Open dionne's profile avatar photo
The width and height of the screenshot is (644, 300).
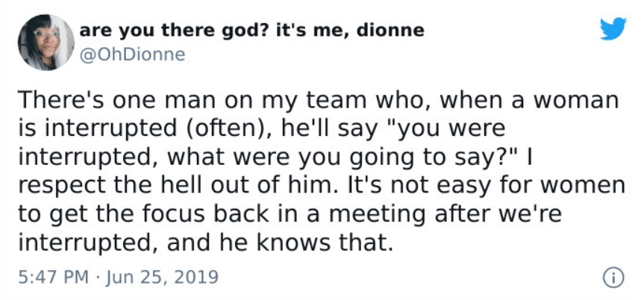tap(46, 42)
